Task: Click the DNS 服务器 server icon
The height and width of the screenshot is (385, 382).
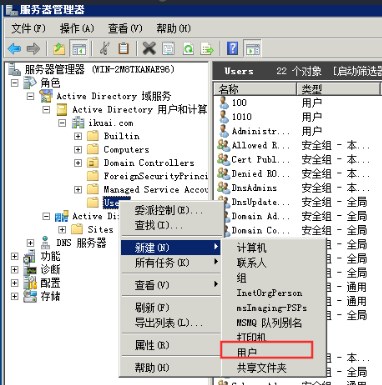Action: pyautogui.click(x=46, y=242)
